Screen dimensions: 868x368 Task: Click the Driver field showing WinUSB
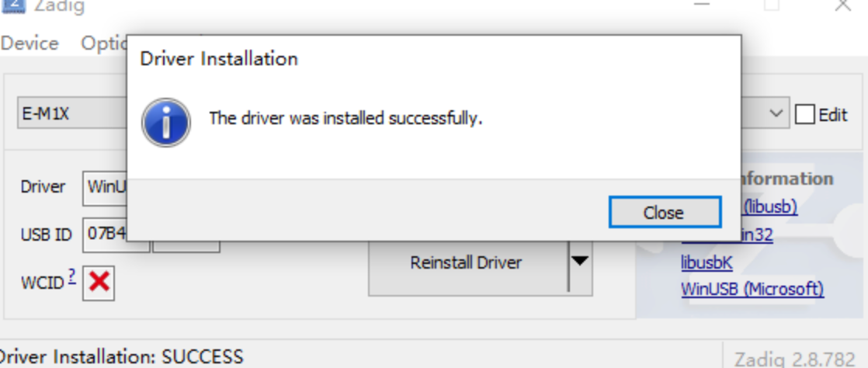[105, 187]
